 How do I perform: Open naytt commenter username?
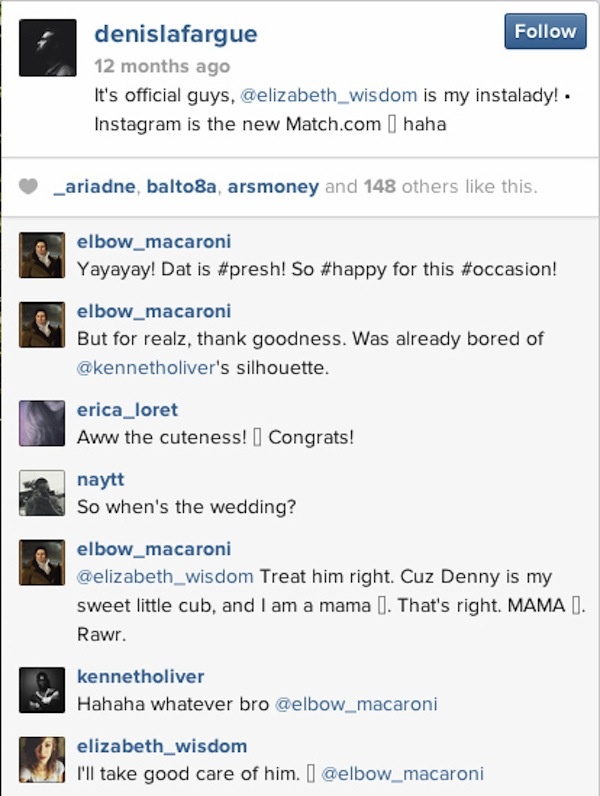(x=100, y=480)
